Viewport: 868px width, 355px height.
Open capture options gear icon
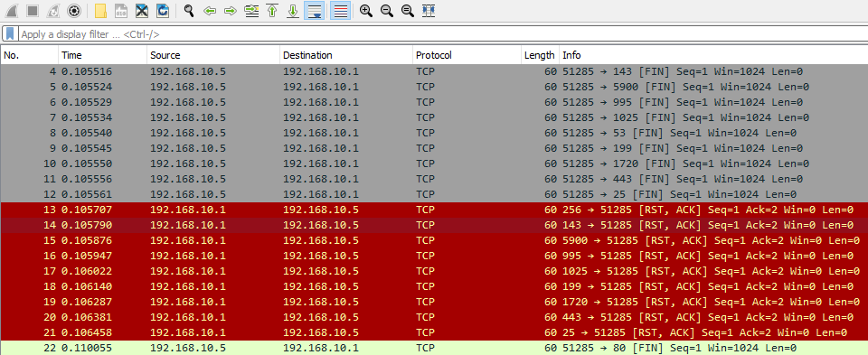[73, 11]
